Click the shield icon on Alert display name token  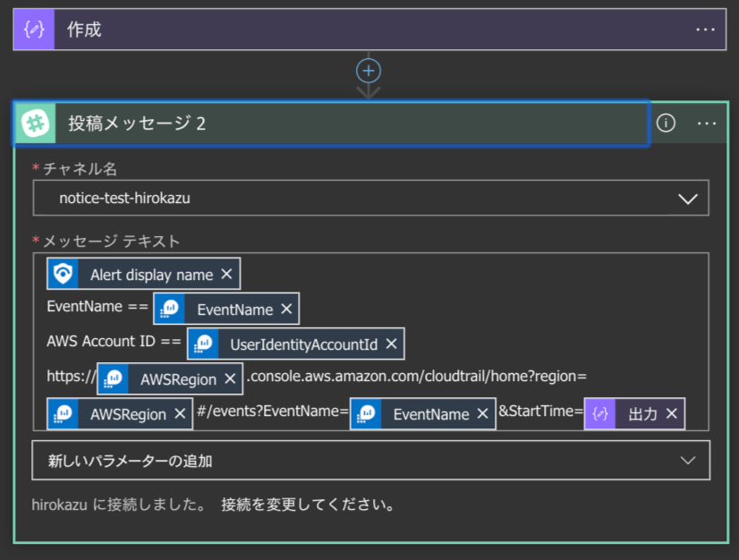click(63, 274)
